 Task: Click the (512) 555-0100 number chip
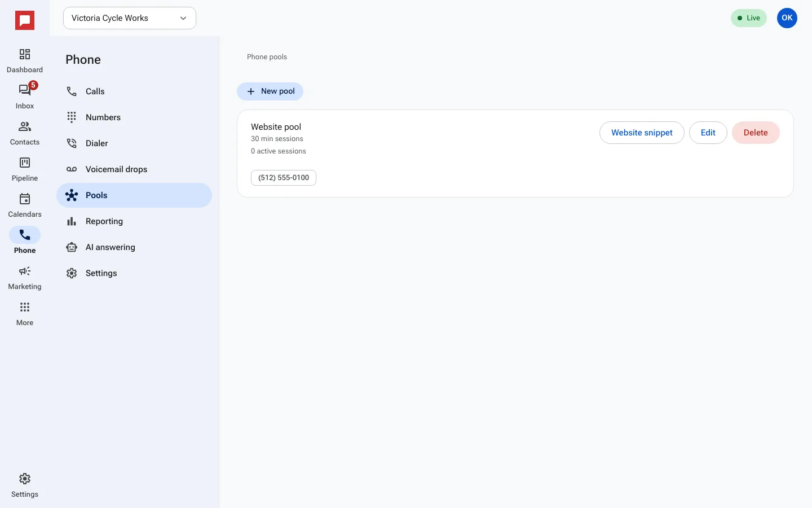coord(284,178)
